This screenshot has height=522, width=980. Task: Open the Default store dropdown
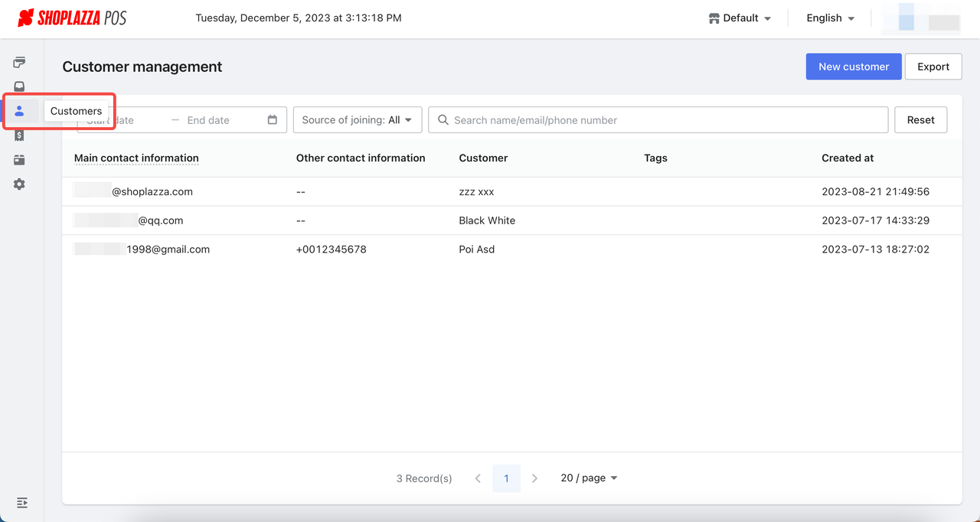tap(740, 18)
